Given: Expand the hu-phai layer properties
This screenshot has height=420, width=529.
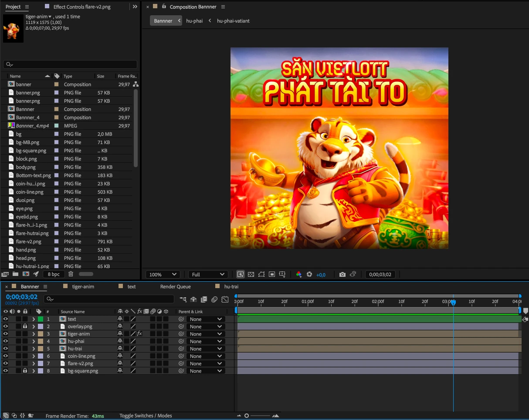Looking at the screenshot, I should point(34,341).
